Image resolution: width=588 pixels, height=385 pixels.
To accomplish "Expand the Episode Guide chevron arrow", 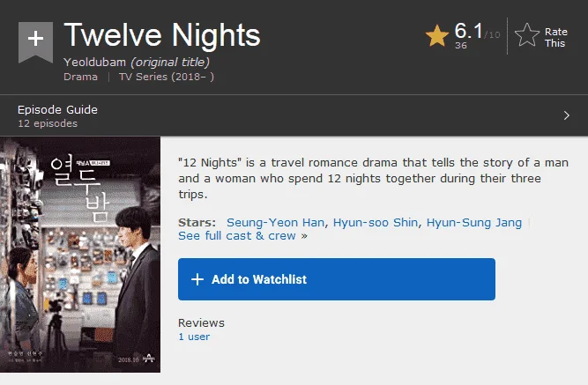I will (566, 115).
